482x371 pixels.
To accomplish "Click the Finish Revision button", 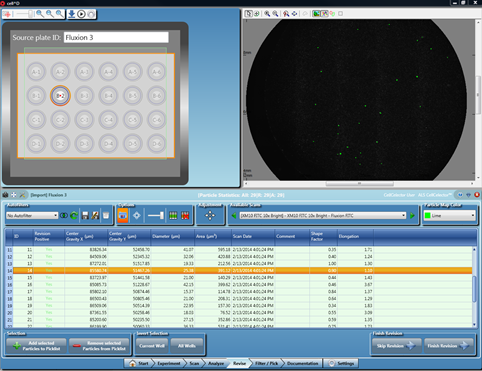I will pyautogui.click(x=448, y=346).
